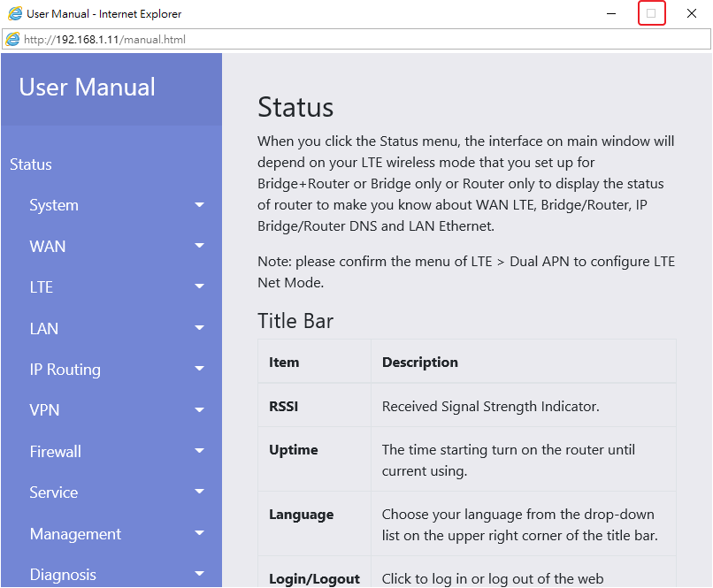Open the VPN menu item
Viewport: 713px width, 588px height.
pyautogui.click(x=44, y=410)
